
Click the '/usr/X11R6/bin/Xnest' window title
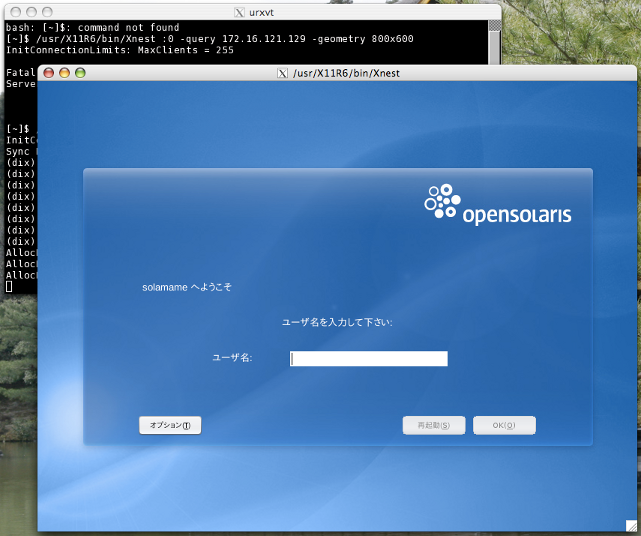click(x=346, y=73)
